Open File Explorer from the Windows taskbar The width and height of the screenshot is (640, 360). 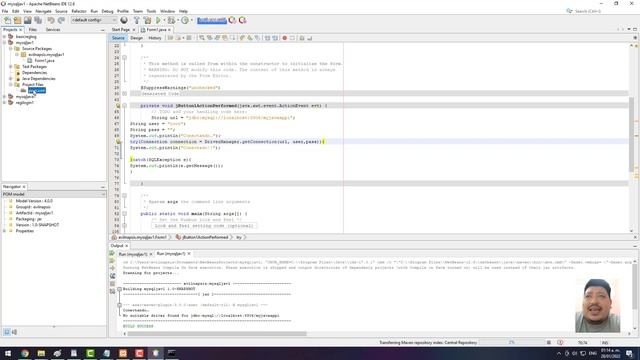point(41,353)
